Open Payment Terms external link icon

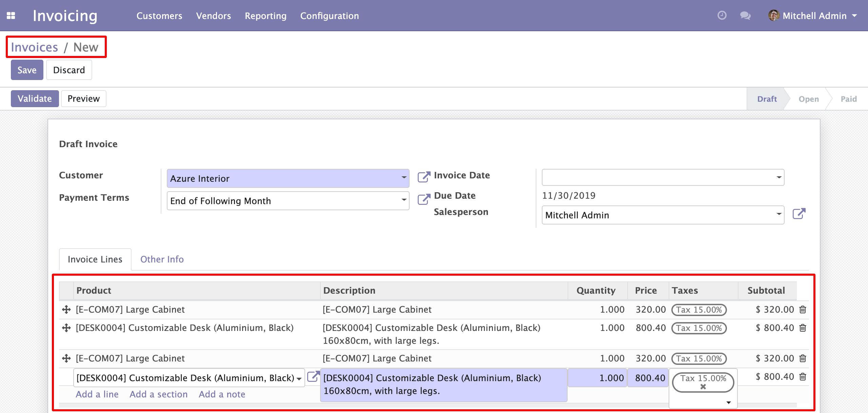[x=423, y=199]
